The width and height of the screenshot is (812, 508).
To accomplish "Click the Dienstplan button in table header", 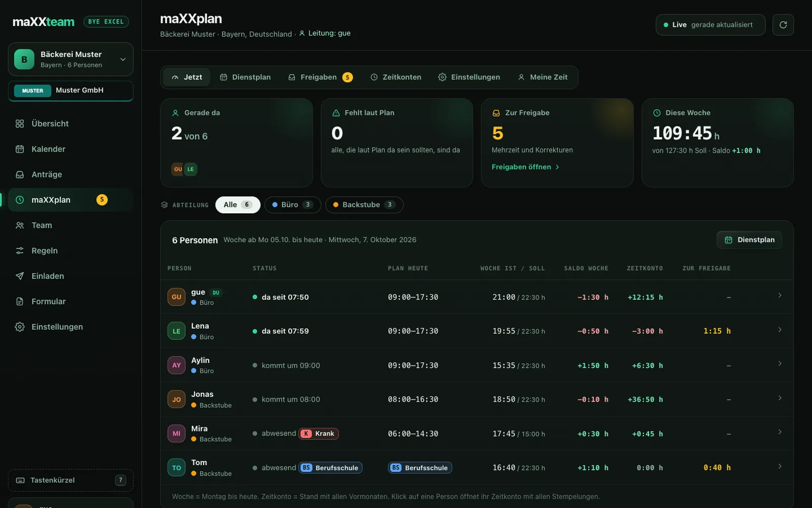I will click(x=749, y=240).
